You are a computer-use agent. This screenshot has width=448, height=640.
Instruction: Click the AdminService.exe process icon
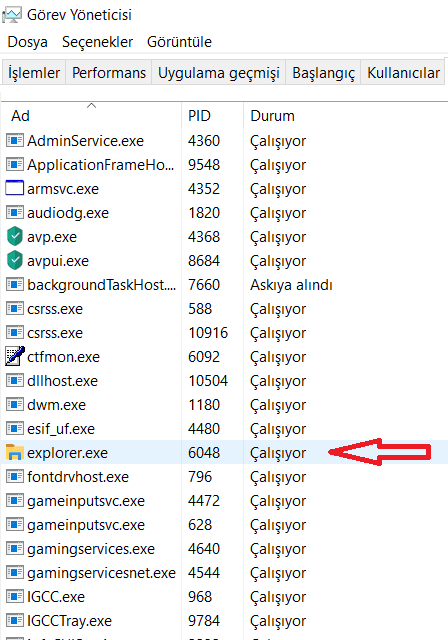[15, 141]
